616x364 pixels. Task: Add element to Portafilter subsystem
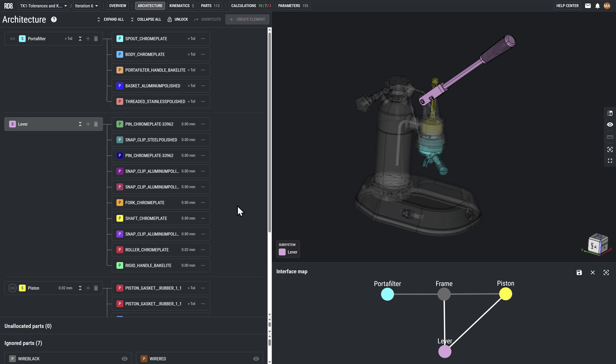(x=88, y=39)
